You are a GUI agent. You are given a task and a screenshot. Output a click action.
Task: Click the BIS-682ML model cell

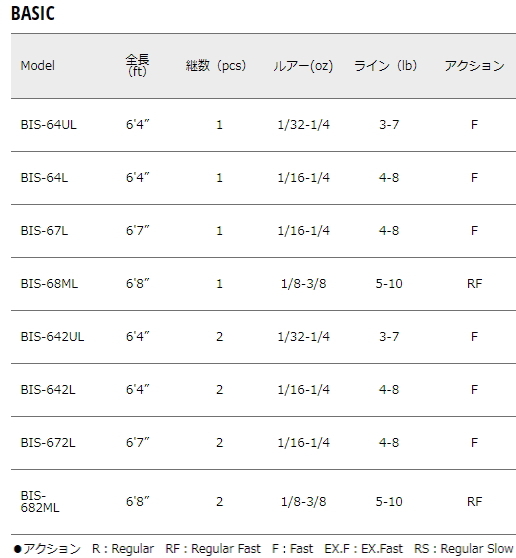(40, 501)
